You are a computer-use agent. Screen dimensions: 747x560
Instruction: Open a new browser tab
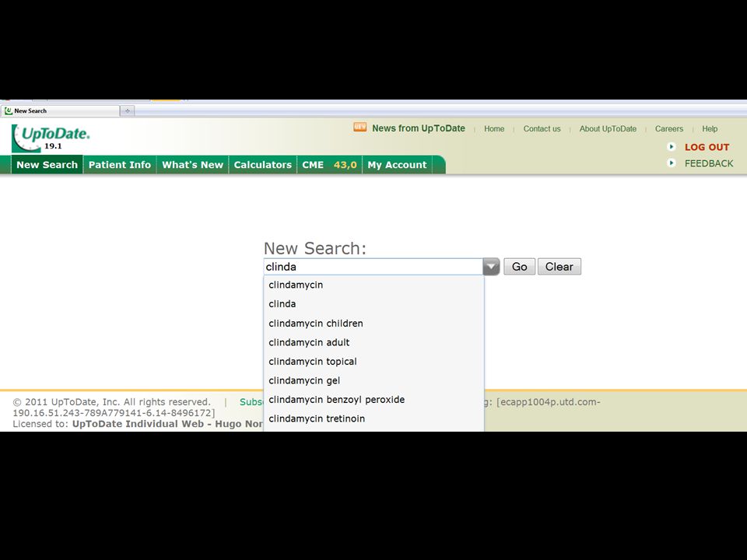(127, 110)
